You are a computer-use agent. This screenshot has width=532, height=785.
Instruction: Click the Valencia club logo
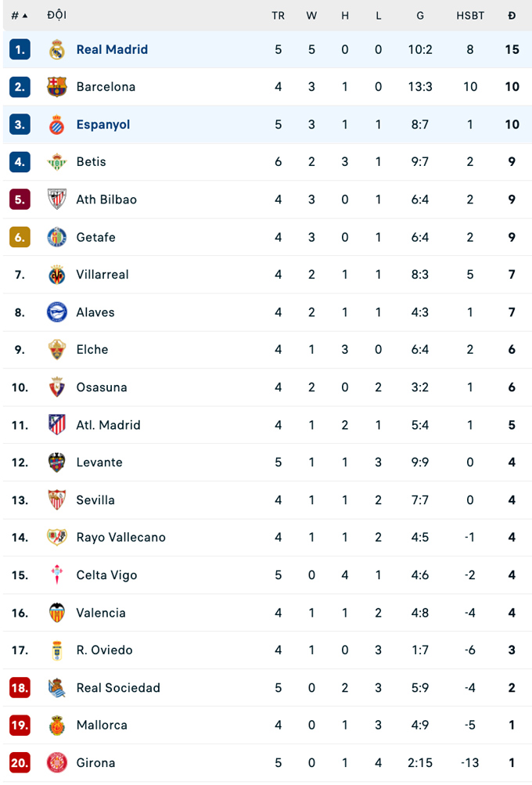pyautogui.click(x=57, y=613)
